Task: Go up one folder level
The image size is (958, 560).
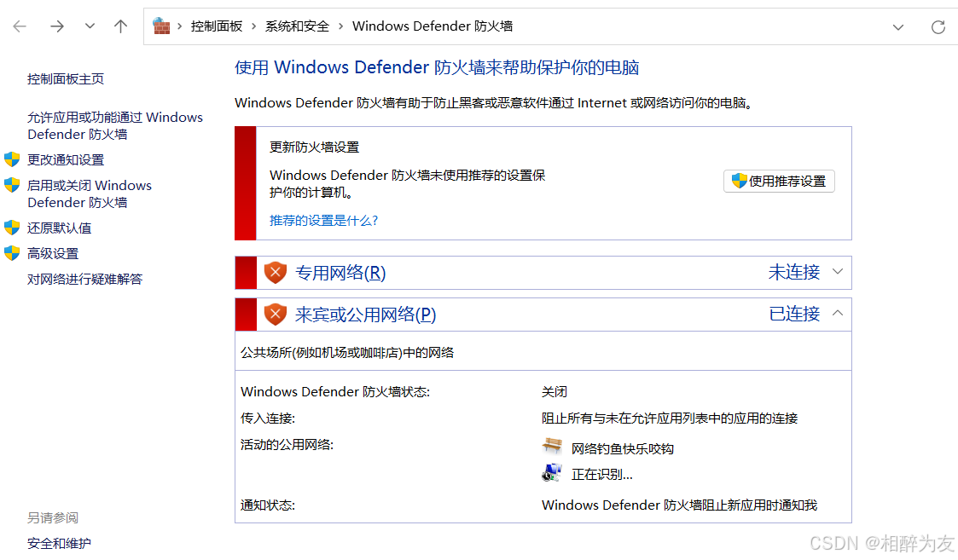Action: tap(120, 26)
